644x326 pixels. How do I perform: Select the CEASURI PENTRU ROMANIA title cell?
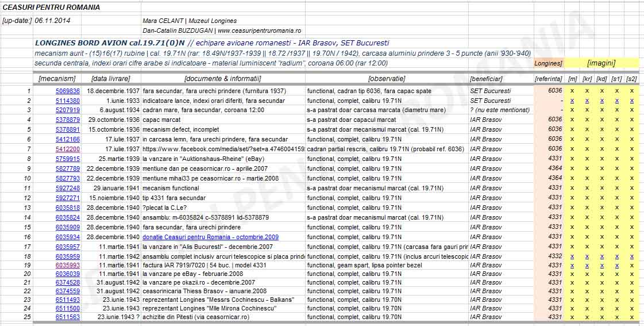tap(51, 7)
